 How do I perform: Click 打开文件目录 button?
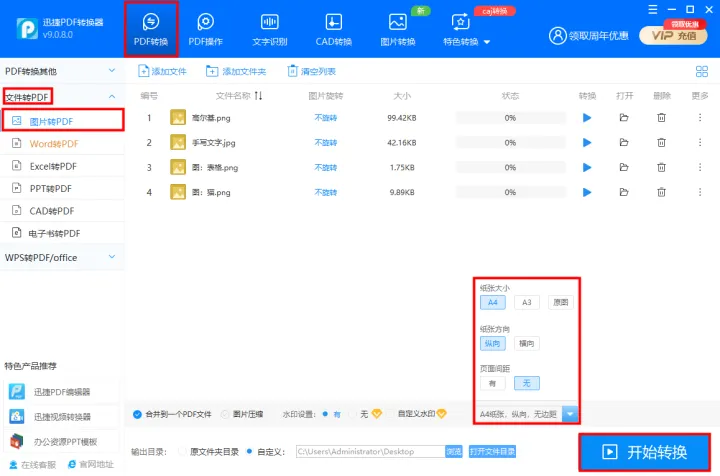click(492, 452)
